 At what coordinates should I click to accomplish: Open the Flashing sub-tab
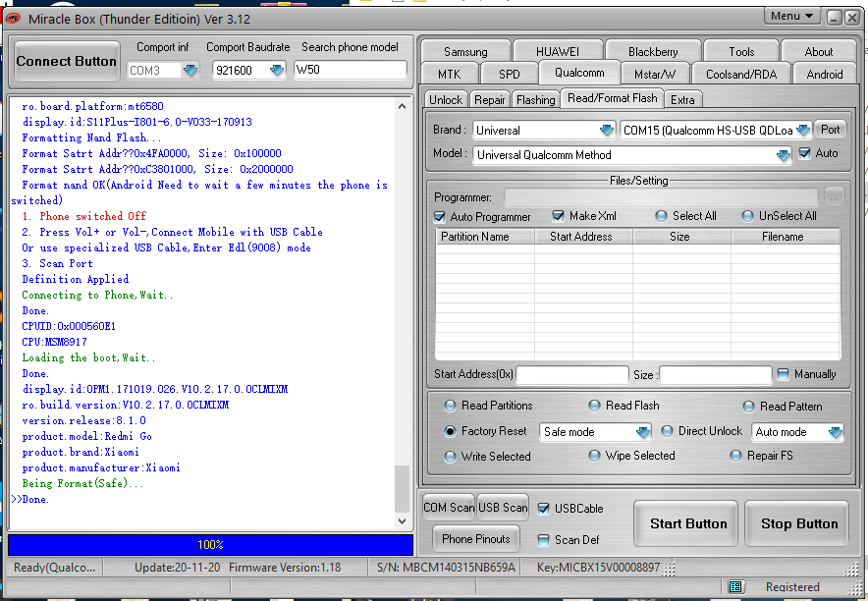point(535,99)
